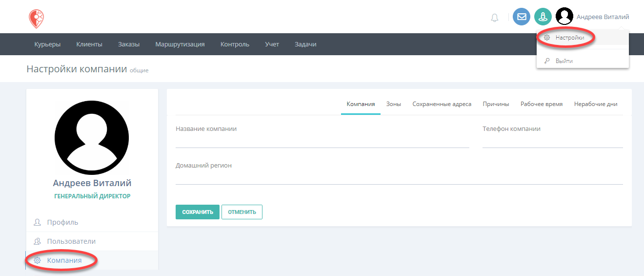
Task: Click the gear icon beside Настройки
Action: 547,38
